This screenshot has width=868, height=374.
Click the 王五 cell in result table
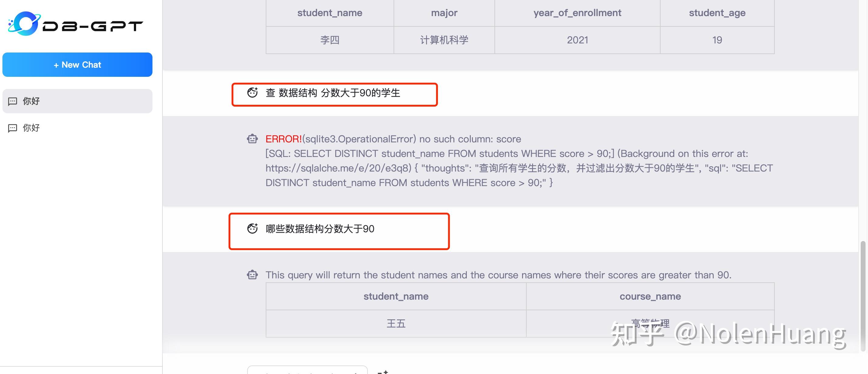click(x=396, y=324)
